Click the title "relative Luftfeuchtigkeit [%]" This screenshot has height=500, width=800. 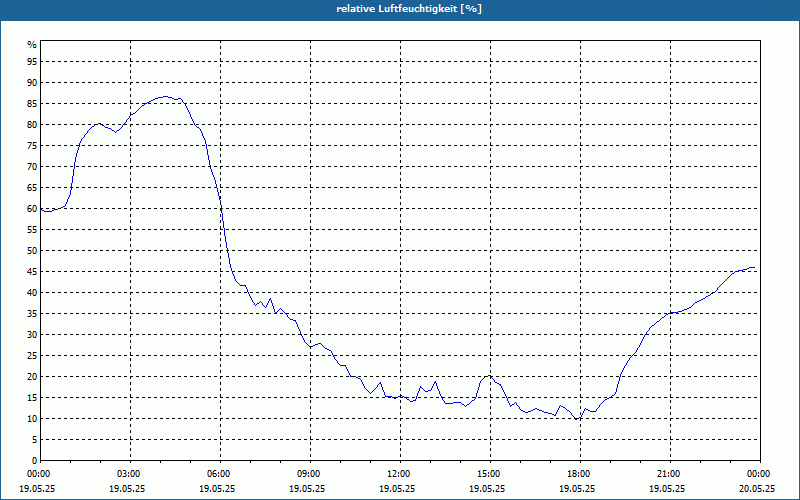[409, 9]
